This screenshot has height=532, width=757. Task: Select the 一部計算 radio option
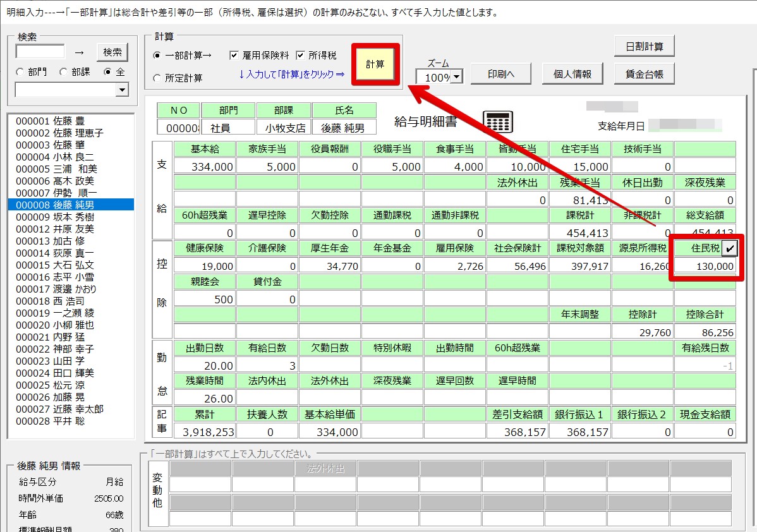click(x=157, y=56)
